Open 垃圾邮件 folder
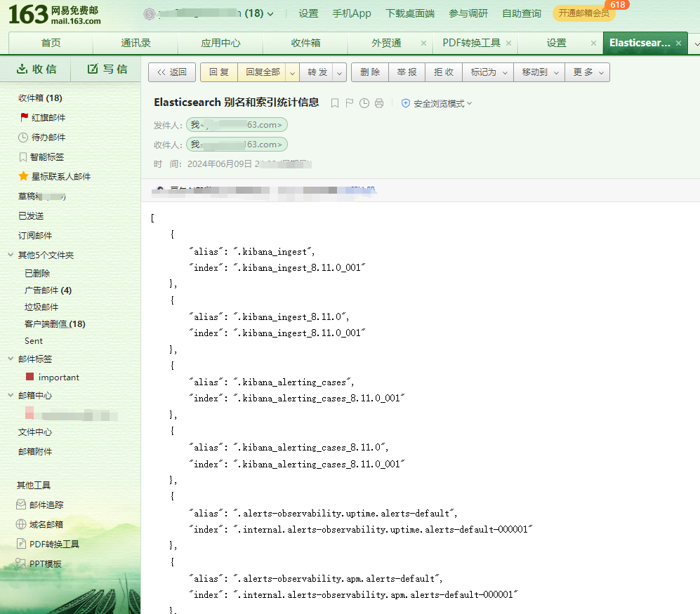The width and height of the screenshot is (700, 614). pyautogui.click(x=41, y=307)
